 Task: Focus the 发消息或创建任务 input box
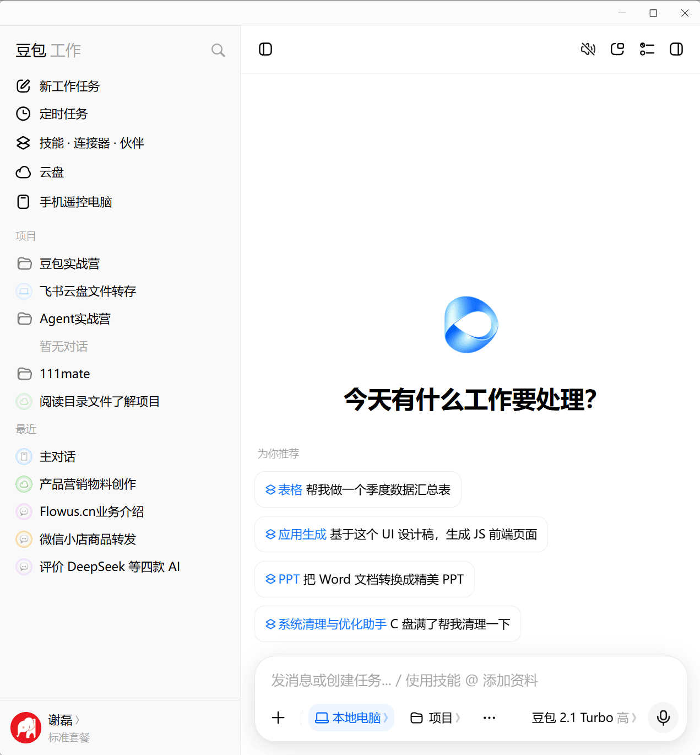click(470, 680)
